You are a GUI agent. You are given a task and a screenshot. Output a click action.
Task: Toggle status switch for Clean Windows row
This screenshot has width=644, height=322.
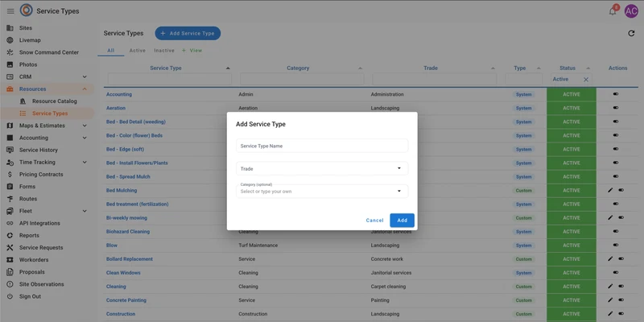(x=616, y=273)
